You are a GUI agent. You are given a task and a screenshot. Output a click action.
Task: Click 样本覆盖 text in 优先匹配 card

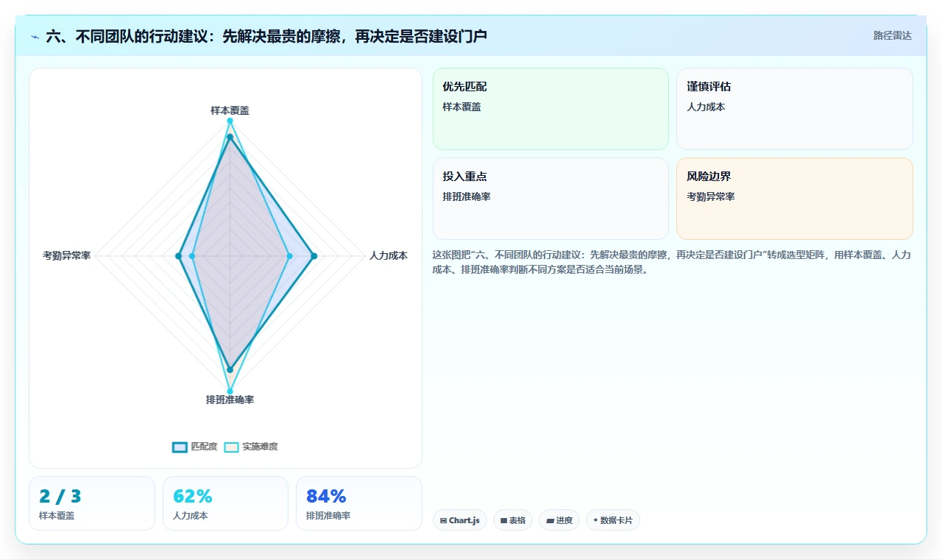(461, 107)
